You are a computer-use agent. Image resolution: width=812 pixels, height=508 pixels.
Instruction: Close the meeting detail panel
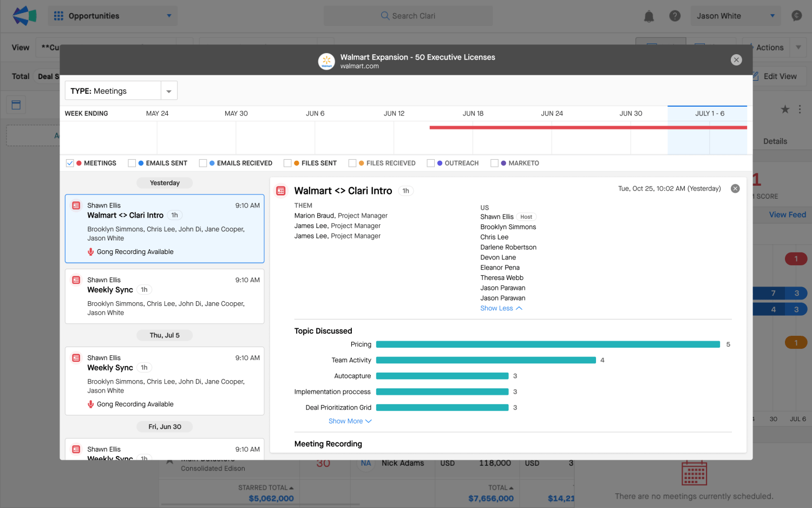pyautogui.click(x=735, y=188)
